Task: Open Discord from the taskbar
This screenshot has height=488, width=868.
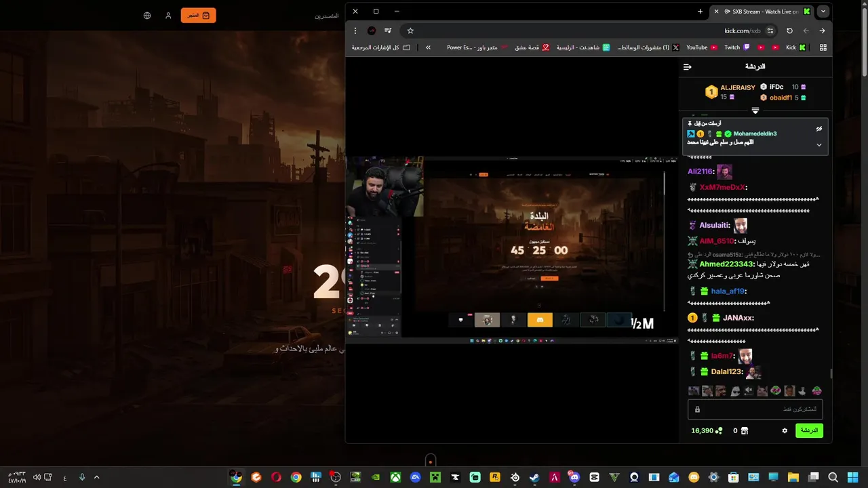Action: [574, 477]
